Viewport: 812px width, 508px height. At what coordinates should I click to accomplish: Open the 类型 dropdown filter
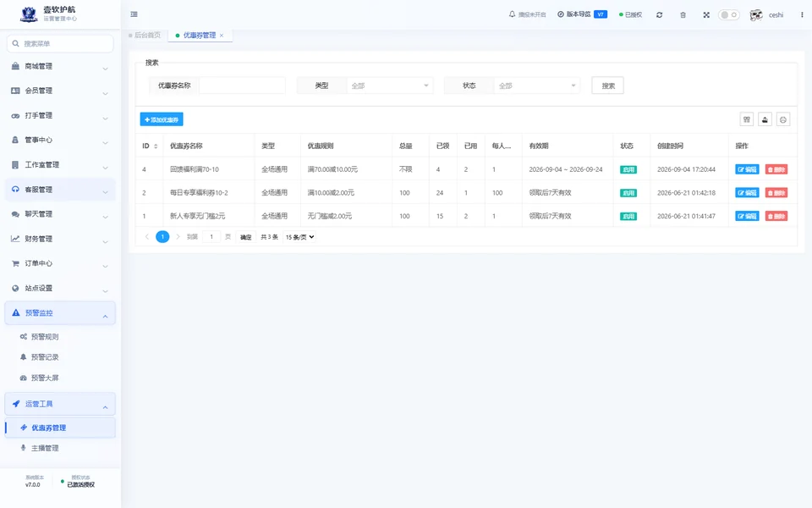tap(389, 86)
